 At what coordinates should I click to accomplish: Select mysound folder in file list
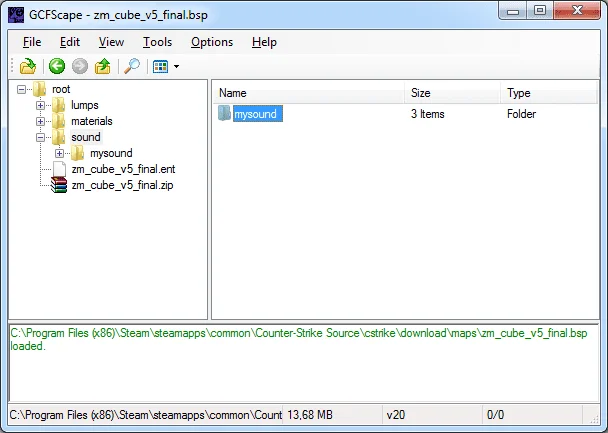pos(256,114)
